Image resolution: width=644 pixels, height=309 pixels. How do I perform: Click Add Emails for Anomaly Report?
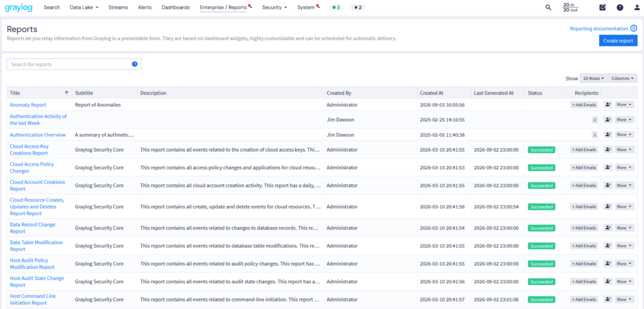coord(584,104)
